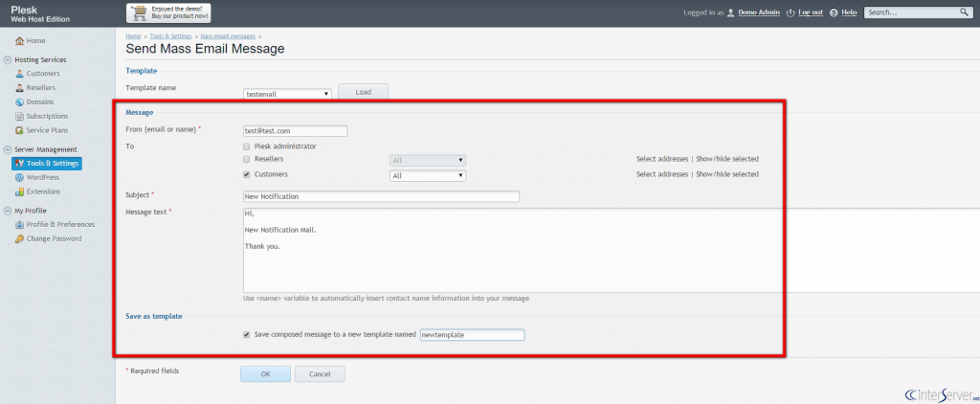980x404 pixels.
Task: Focus the From email field
Action: [x=295, y=131]
